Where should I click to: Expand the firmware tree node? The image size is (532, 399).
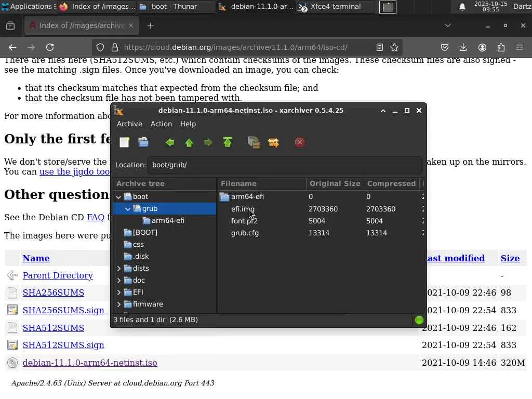118,304
